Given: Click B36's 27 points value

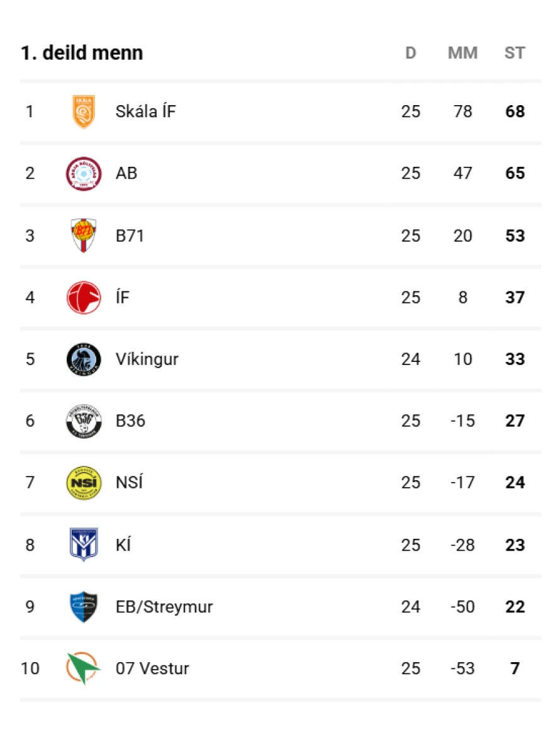Looking at the screenshot, I should coord(515,421).
